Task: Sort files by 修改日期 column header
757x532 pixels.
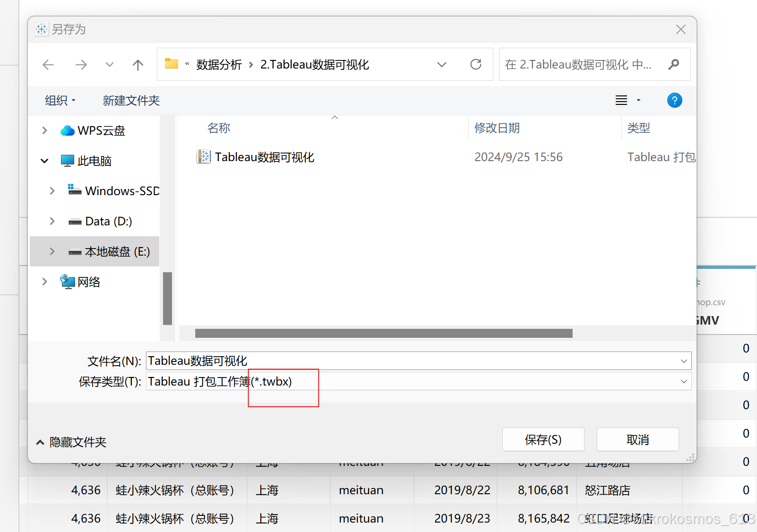Action: pos(497,128)
